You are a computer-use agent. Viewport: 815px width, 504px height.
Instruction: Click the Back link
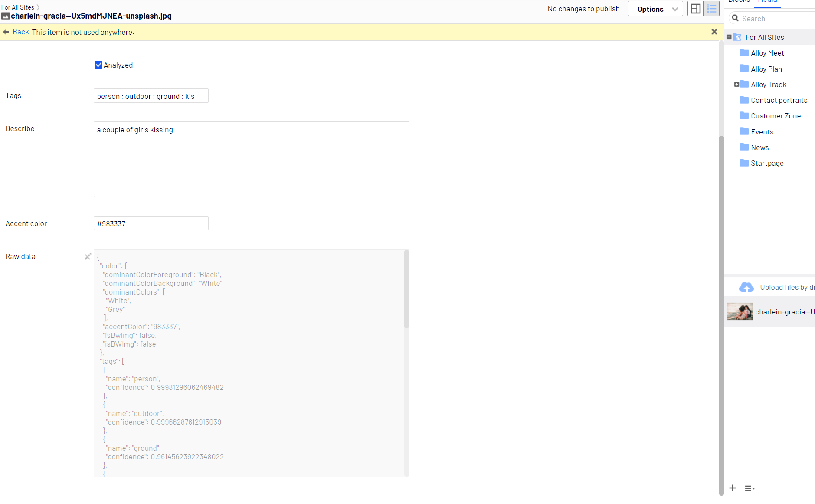[21, 32]
